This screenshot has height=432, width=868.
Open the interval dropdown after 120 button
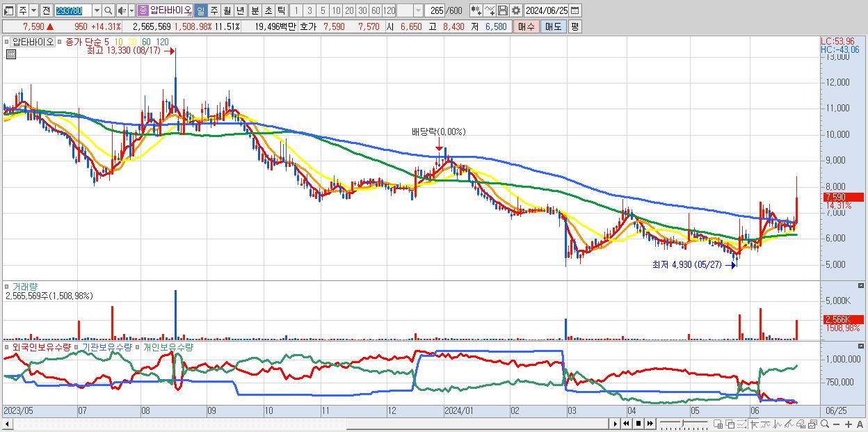418,10
